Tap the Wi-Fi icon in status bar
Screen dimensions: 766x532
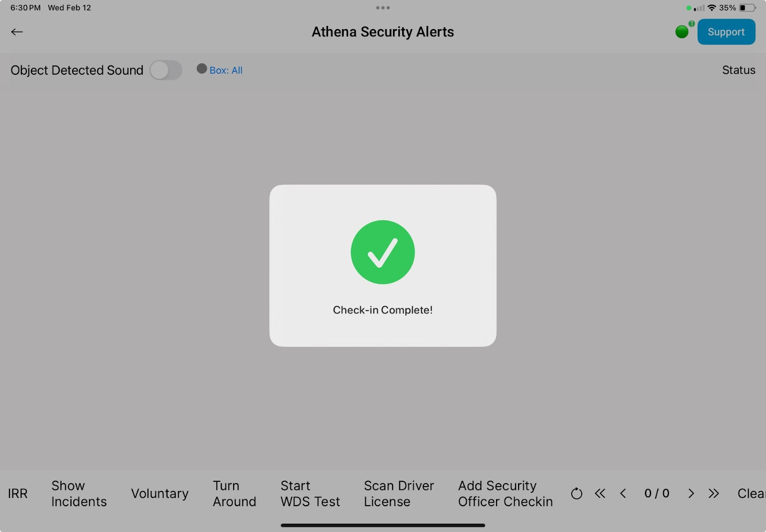pos(712,8)
